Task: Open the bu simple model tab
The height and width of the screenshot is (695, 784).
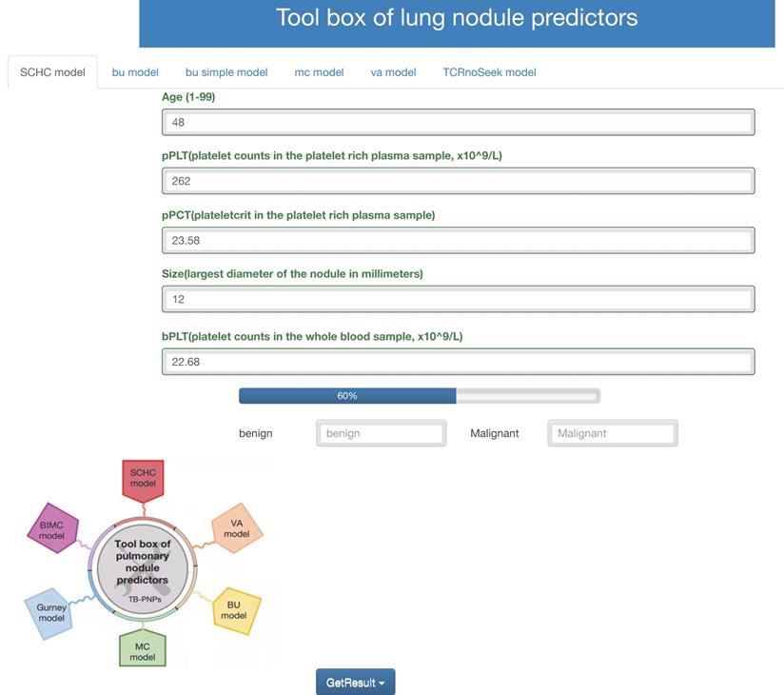Action: tap(226, 72)
